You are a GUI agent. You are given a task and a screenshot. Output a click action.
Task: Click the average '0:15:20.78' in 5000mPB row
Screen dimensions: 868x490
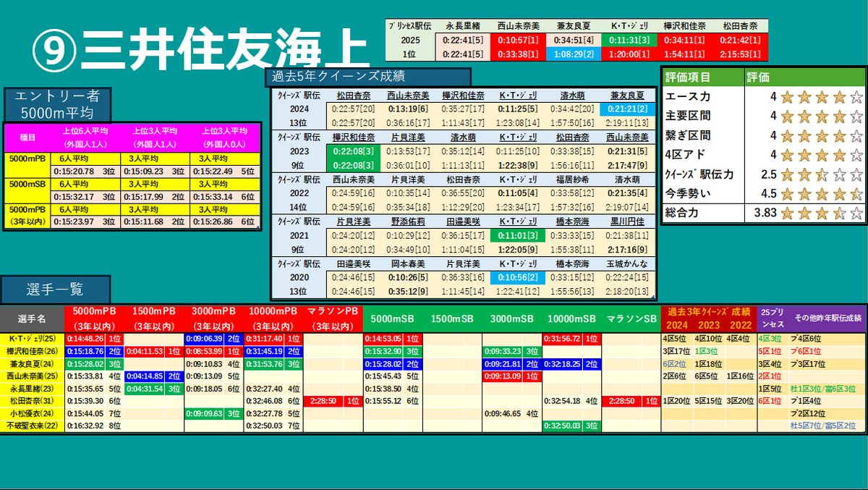[x=73, y=171]
